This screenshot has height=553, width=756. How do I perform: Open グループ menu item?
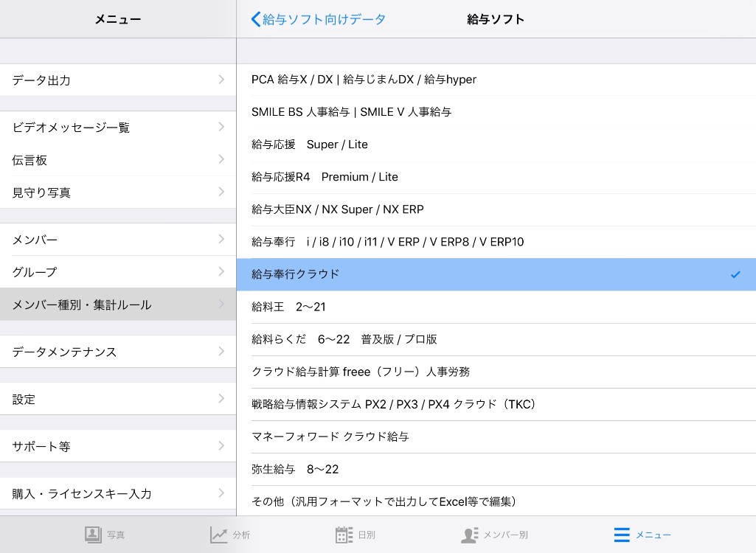pyautogui.click(x=118, y=272)
